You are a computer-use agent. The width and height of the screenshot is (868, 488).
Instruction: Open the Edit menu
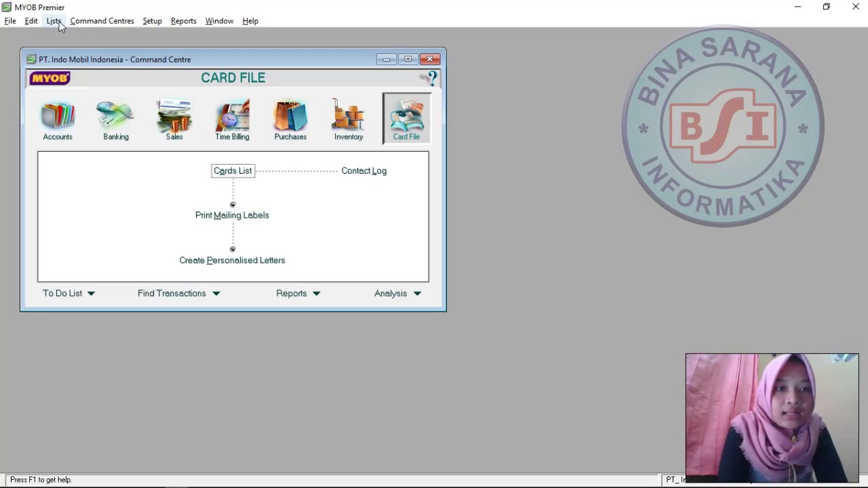tap(31, 21)
